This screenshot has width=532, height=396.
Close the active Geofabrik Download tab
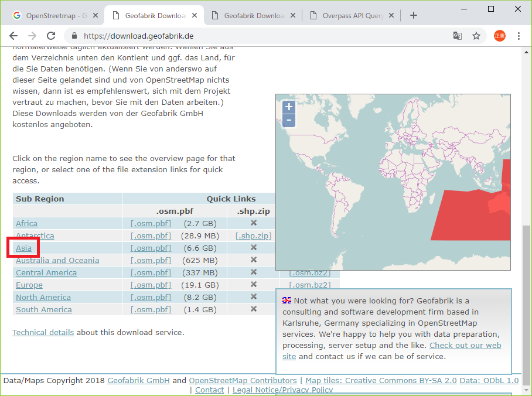[x=195, y=15]
